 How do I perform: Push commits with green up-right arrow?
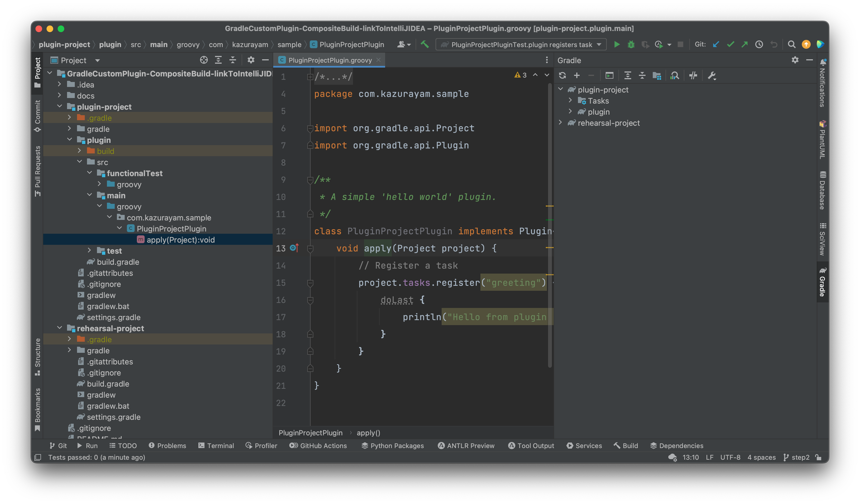click(745, 44)
